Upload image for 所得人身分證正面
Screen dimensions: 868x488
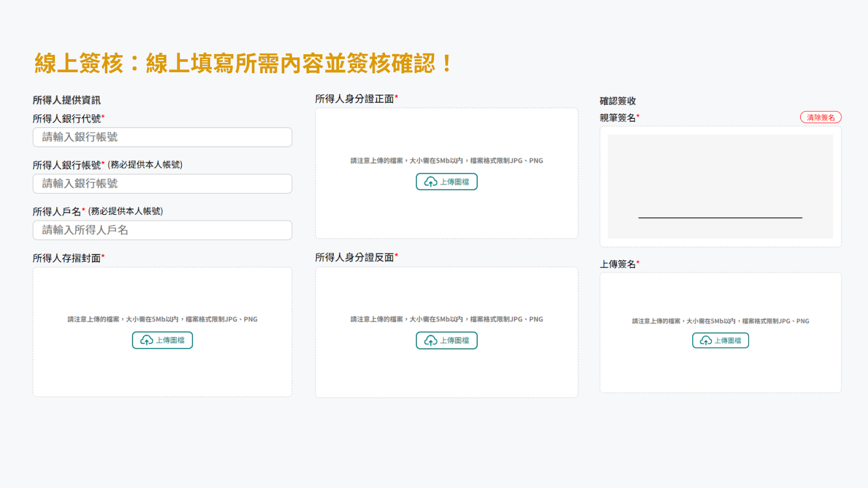click(446, 182)
